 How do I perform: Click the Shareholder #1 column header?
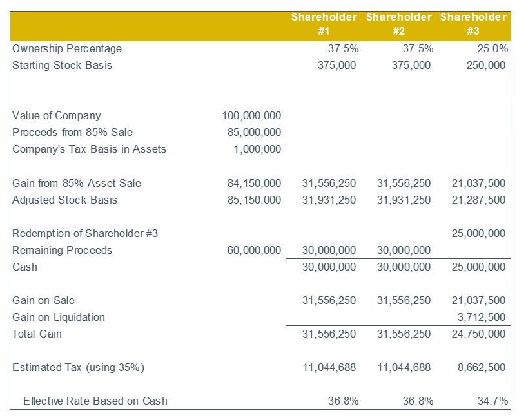[x=324, y=24]
